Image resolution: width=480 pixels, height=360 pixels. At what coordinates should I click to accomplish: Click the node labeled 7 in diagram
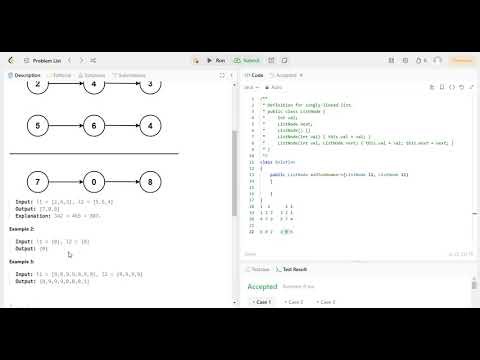[x=38, y=182]
